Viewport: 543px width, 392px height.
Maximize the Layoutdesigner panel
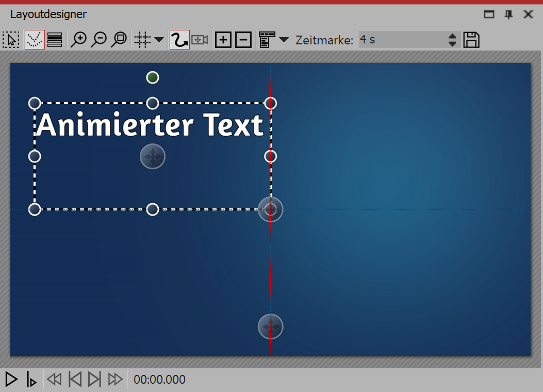[489, 14]
